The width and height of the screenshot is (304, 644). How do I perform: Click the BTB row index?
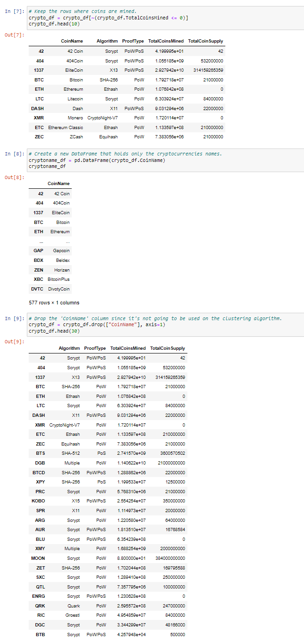40,635
